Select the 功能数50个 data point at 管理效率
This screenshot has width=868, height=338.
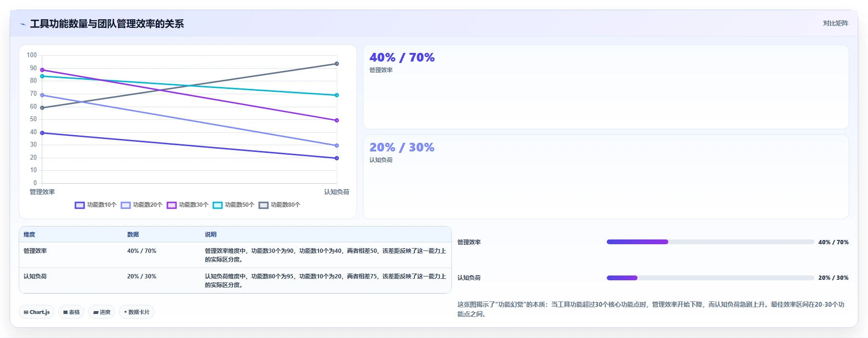click(x=42, y=76)
